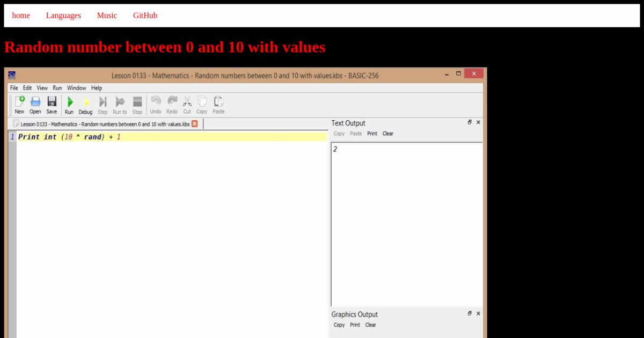Open the GitHub navigation link
Image resolution: width=644 pixels, height=338 pixels.
click(145, 16)
